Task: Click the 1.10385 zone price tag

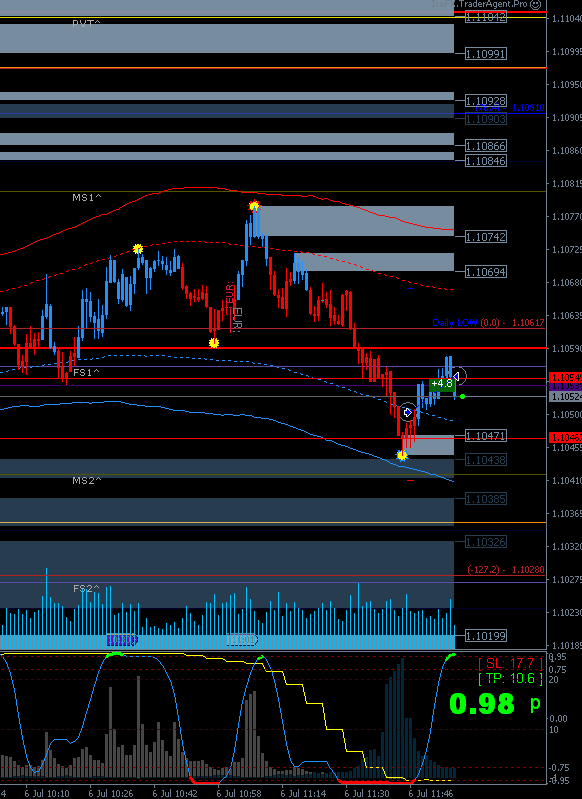Action: pos(486,499)
